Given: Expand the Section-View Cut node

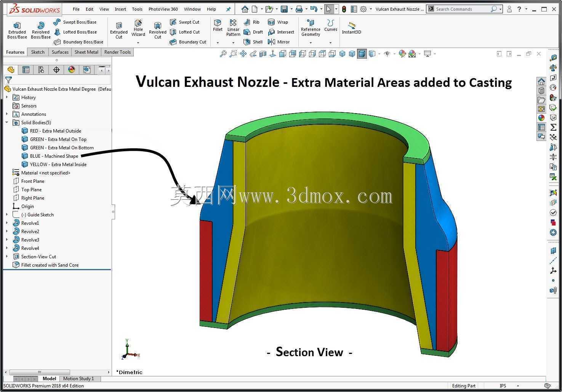Looking at the screenshot, I should click(x=7, y=257).
